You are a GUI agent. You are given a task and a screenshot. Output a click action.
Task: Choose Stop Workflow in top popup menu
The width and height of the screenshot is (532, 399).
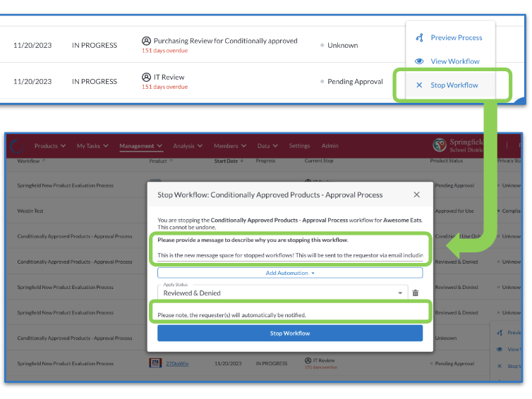pos(450,85)
